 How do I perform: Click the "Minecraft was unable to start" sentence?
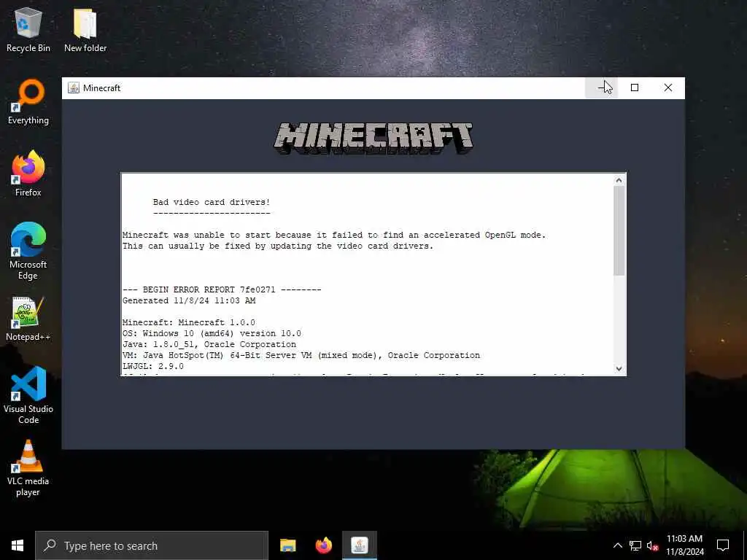tap(334, 236)
